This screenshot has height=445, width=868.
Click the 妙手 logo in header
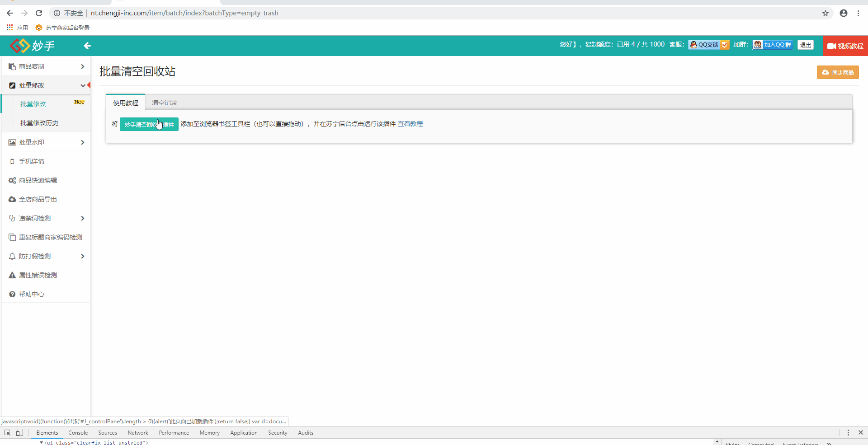[x=32, y=46]
